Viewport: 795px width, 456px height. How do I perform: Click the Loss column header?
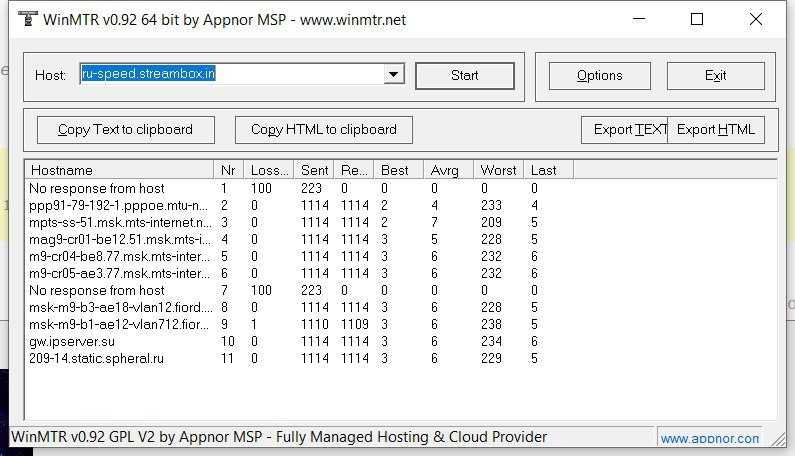tap(269, 170)
